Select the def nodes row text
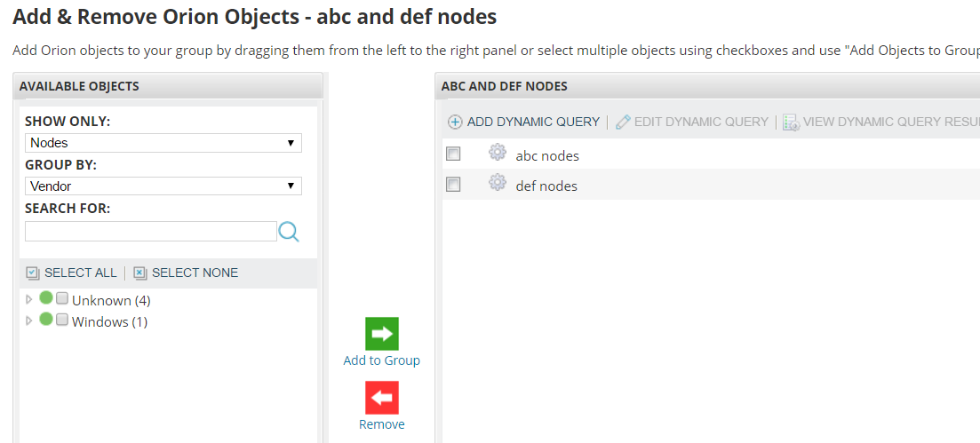Image resolution: width=980 pixels, height=443 pixels. pyautogui.click(x=546, y=186)
